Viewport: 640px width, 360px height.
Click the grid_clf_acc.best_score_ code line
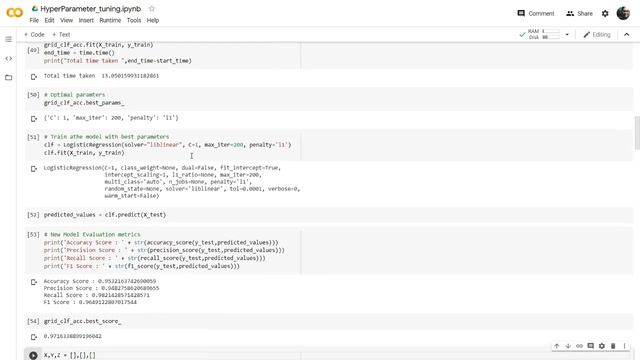(x=82, y=321)
